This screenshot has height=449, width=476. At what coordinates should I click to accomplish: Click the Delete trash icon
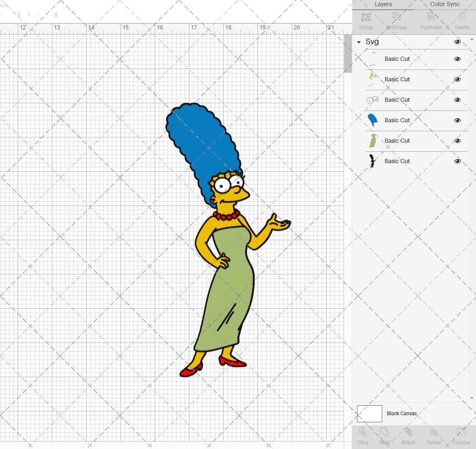tap(462, 17)
